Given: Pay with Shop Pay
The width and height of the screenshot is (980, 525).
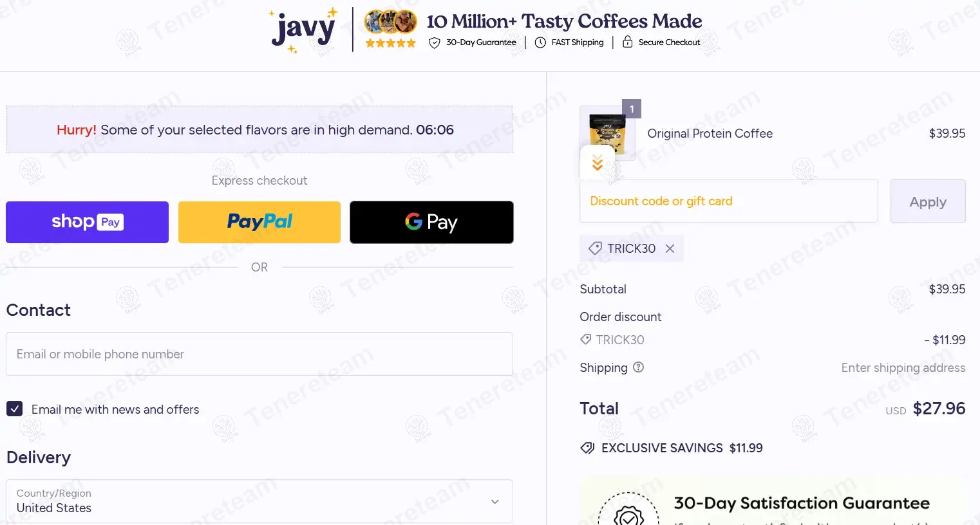Looking at the screenshot, I should 87,222.
